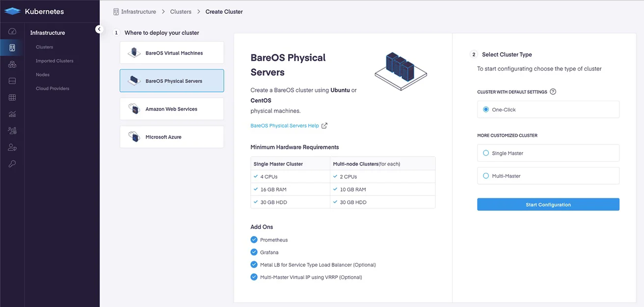Screen dimensions: 644x307
Task: Choose BareOS Virtual Machines deployment option
Action: click(172, 53)
